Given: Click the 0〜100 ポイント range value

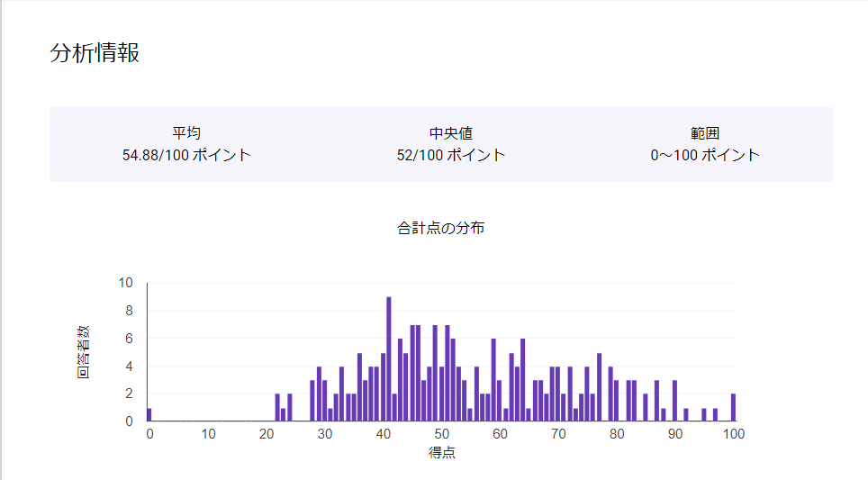Looking at the screenshot, I should pyautogui.click(x=705, y=155).
